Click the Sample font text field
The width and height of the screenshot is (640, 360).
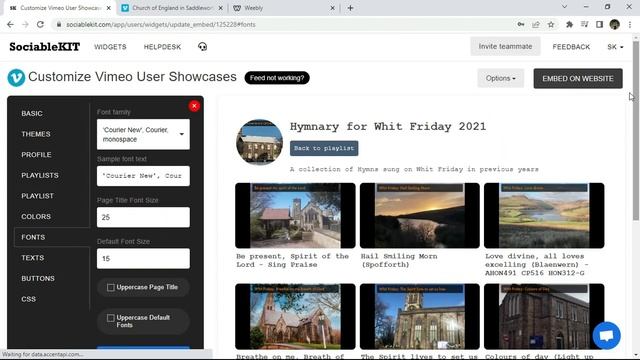click(143, 176)
